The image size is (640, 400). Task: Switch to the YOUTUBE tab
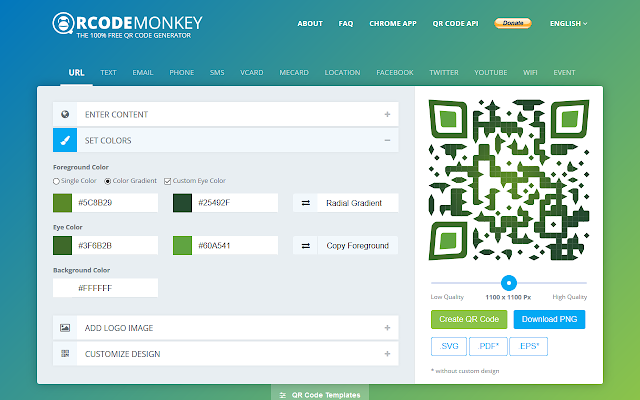491,73
